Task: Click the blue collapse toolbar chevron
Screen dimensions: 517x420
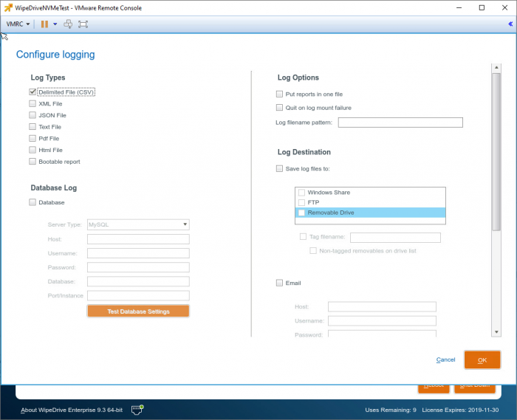Action: pyautogui.click(x=510, y=24)
